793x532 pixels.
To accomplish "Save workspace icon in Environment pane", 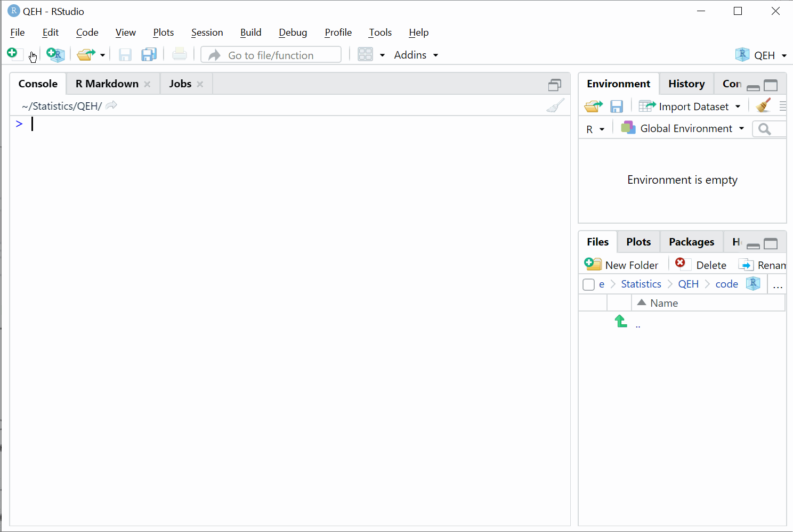I will (617, 107).
